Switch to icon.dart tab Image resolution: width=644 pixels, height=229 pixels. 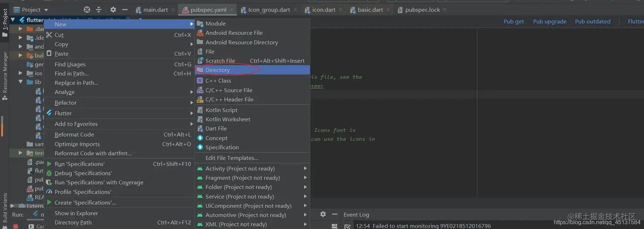point(323,9)
